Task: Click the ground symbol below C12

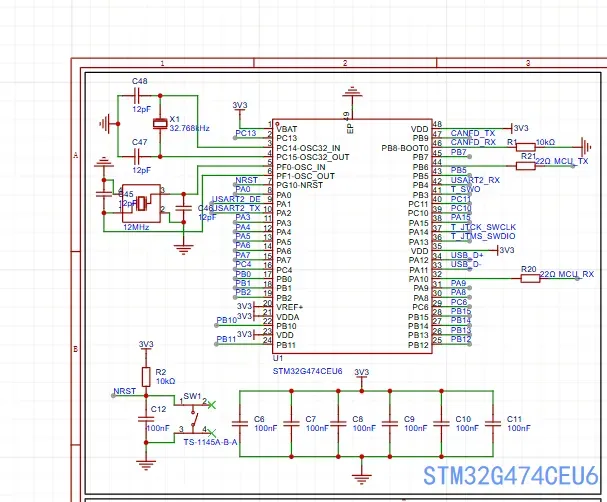Action: point(146,464)
